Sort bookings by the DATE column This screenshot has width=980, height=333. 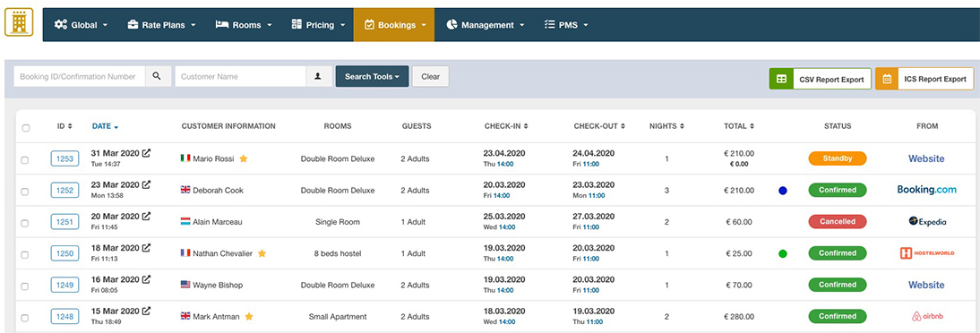tap(105, 126)
